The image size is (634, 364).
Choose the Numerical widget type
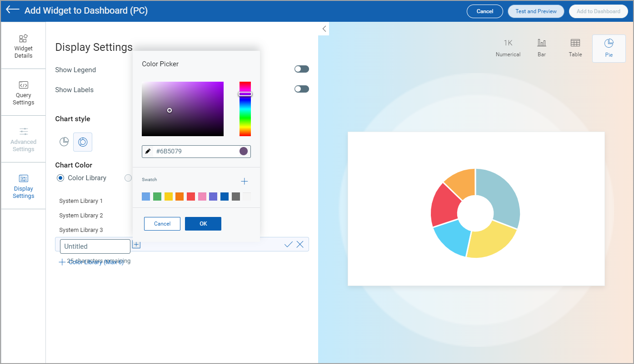pos(508,47)
